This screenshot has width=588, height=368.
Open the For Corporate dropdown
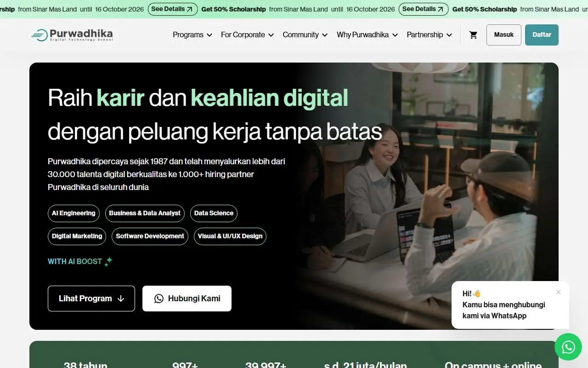pyautogui.click(x=247, y=35)
